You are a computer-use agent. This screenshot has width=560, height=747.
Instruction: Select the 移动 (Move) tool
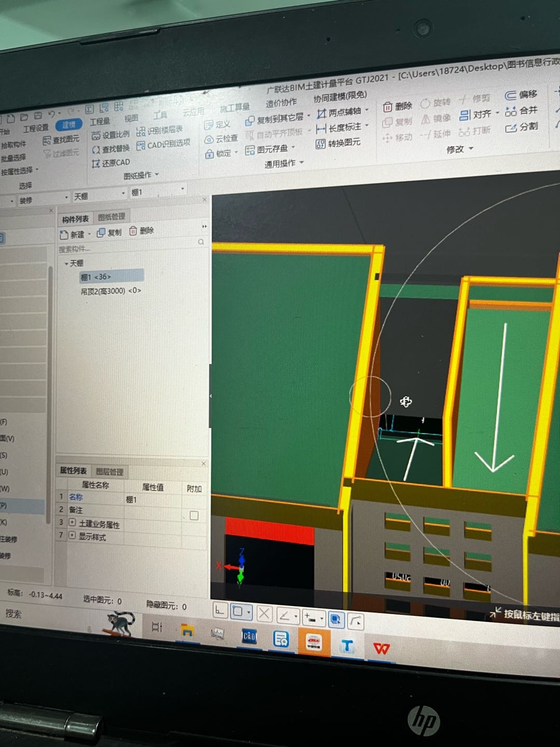pos(397,138)
